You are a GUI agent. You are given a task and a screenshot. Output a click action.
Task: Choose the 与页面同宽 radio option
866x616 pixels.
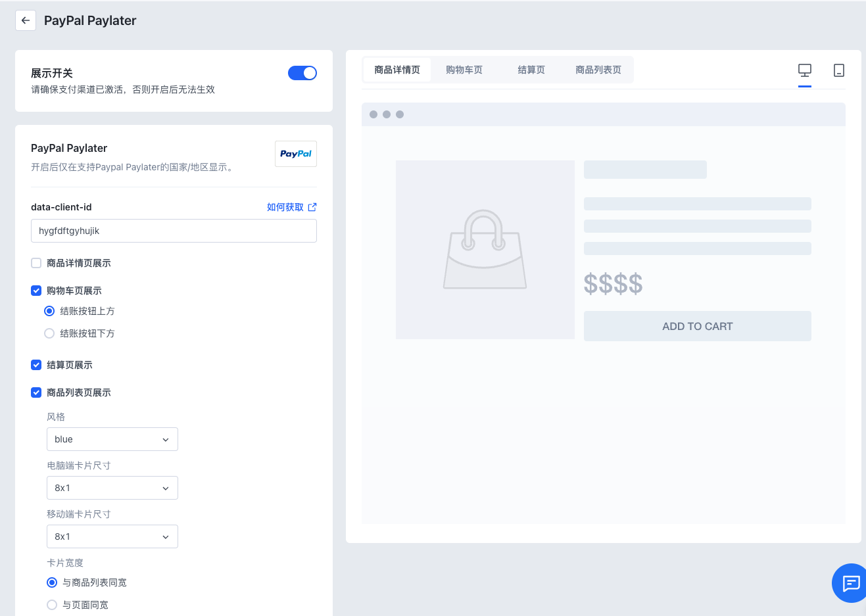(x=52, y=605)
